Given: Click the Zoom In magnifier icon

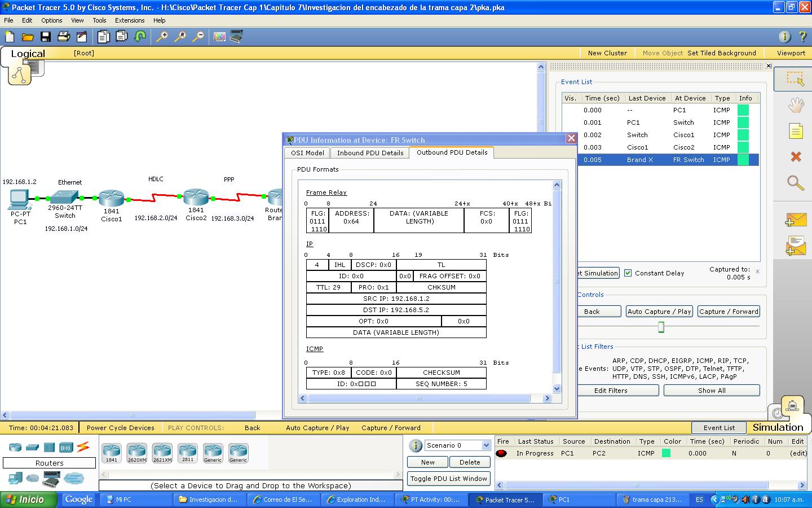Looking at the screenshot, I should point(162,37).
